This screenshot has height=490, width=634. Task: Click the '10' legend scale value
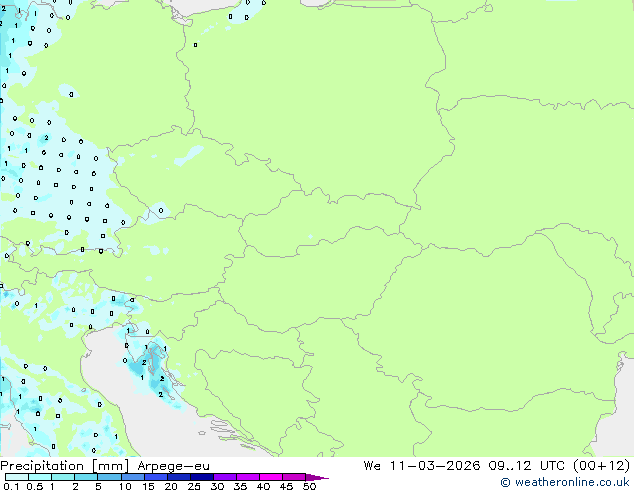click(125, 486)
